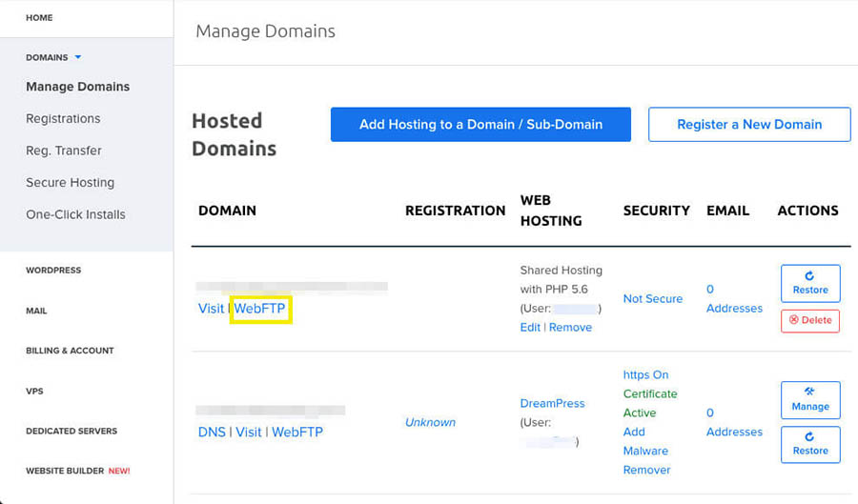Click Register a New Domain button
The height and width of the screenshot is (504, 858).
coord(749,124)
